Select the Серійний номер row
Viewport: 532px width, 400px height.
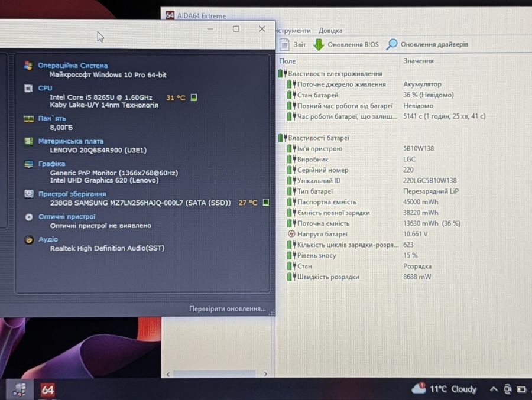tap(404, 170)
